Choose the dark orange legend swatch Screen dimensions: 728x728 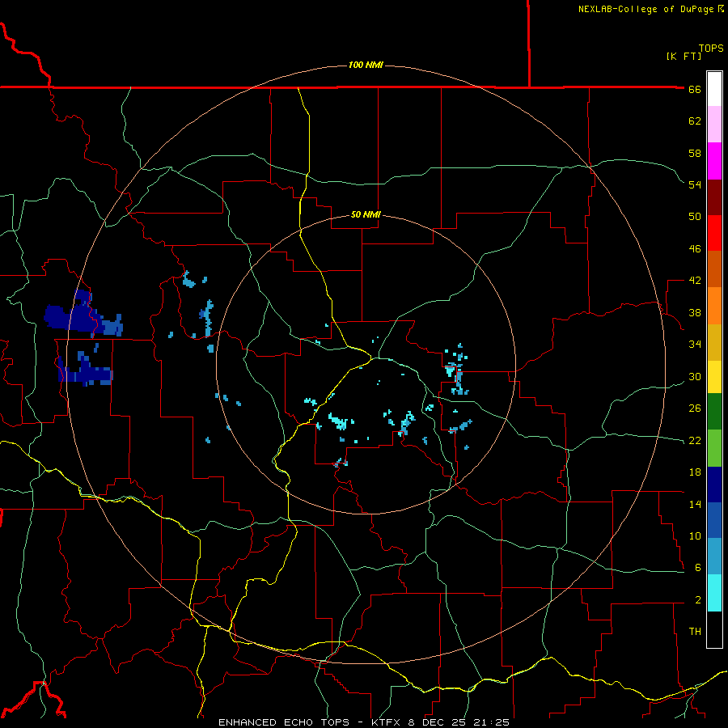714,269
